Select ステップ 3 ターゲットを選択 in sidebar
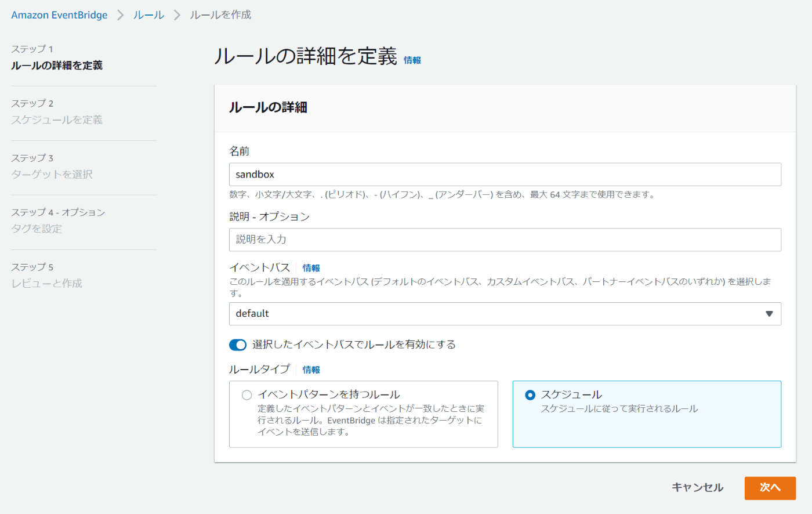 coord(52,166)
